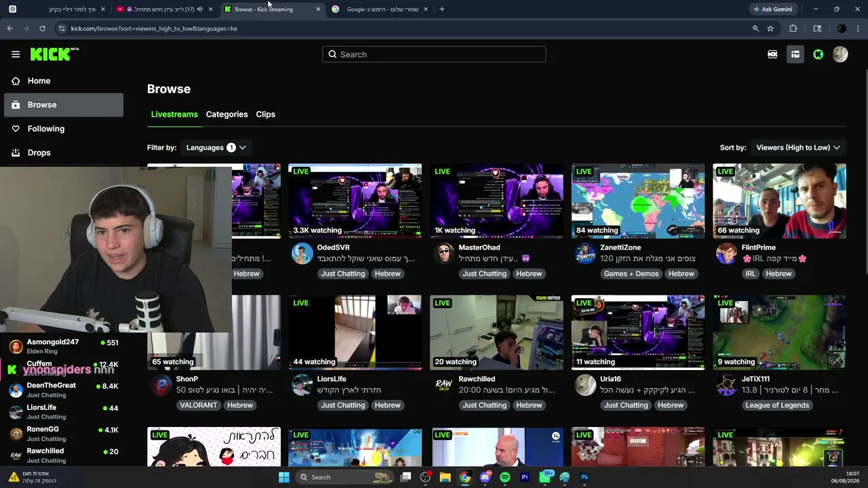The image size is (868, 488).
Task: Open OdedSVR stream thumbnail
Action: [x=355, y=201]
